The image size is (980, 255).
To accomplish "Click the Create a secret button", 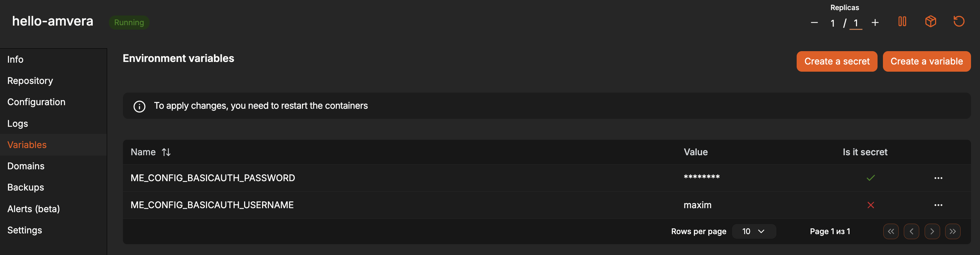I will 837,61.
